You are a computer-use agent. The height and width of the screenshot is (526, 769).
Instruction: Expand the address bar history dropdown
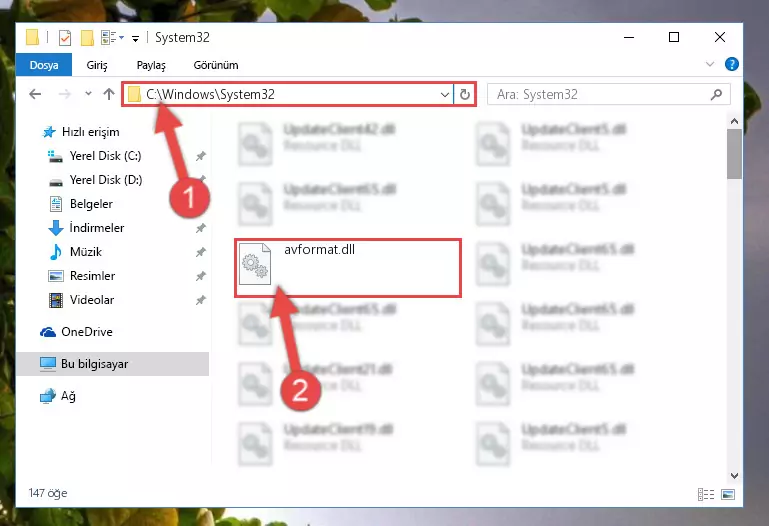(x=444, y=94)
